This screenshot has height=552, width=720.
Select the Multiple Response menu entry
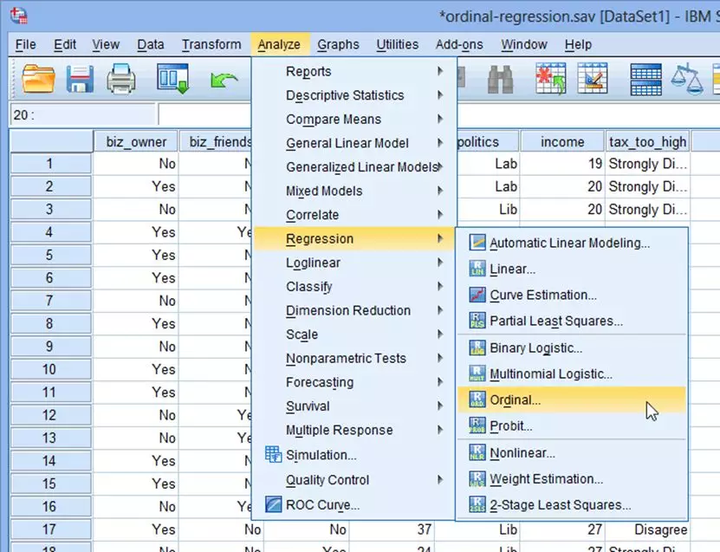(x=355, y=430)
